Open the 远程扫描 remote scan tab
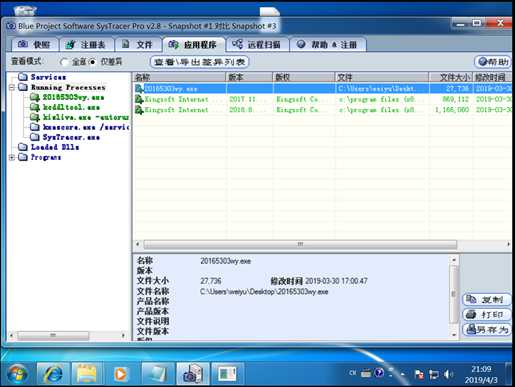The image size is (515, 387). 257,44
